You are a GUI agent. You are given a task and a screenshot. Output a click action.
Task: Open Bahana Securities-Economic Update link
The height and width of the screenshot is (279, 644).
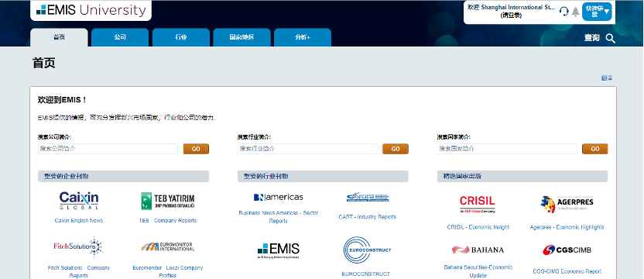478,271
